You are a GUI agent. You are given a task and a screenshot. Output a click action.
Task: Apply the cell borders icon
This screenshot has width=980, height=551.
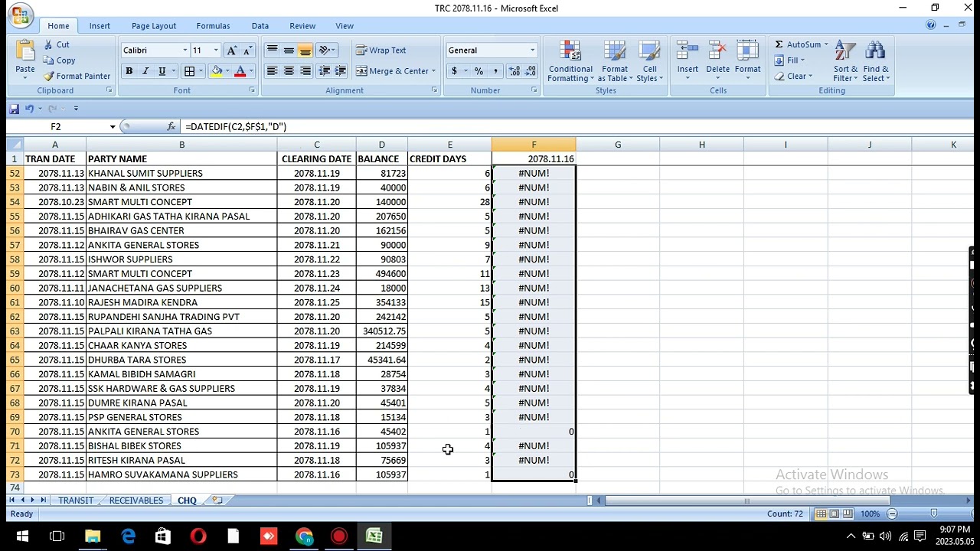click(189, 71)
